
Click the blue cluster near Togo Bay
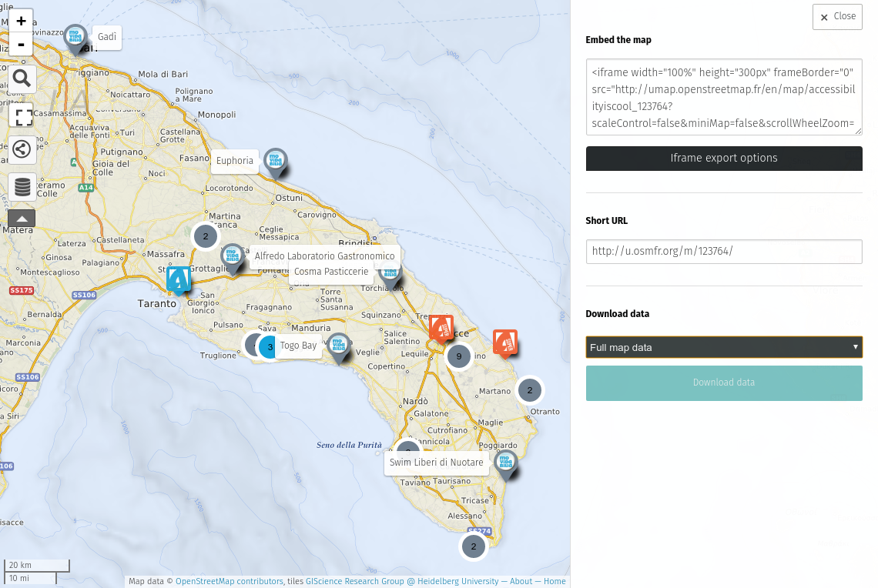click(269, 347)
